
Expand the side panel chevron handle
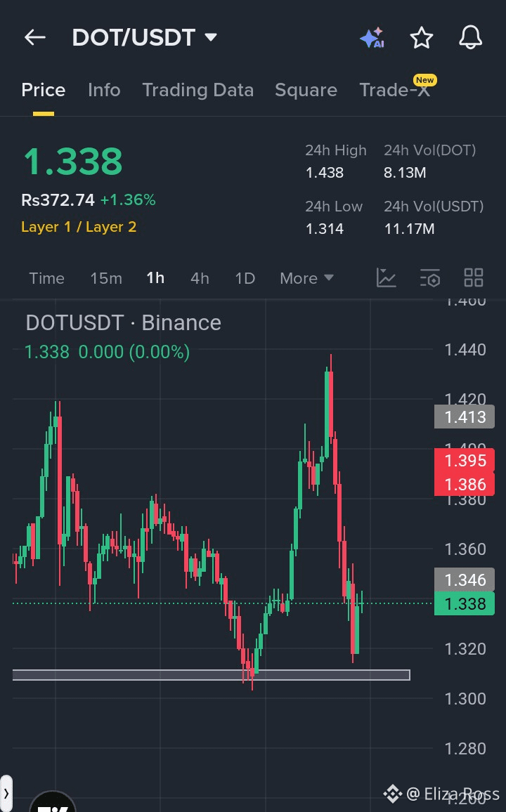(6, 793)
